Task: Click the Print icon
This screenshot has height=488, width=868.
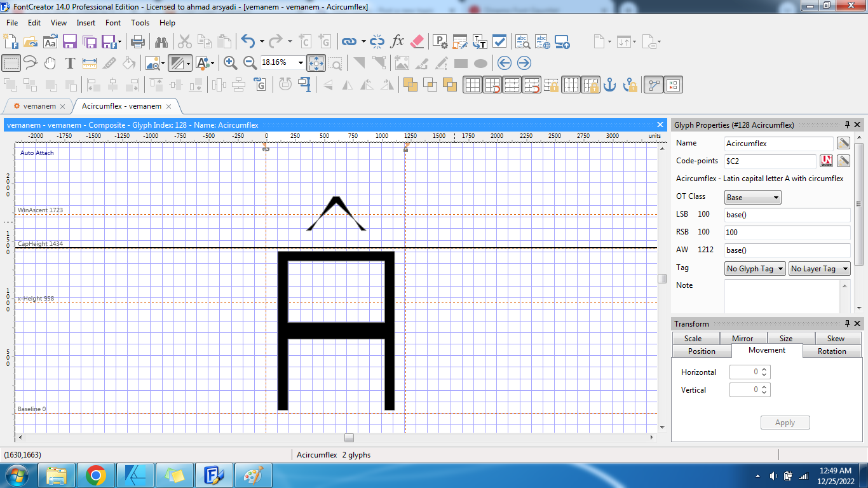Action: pyautogui.click(x=138, y=42)
